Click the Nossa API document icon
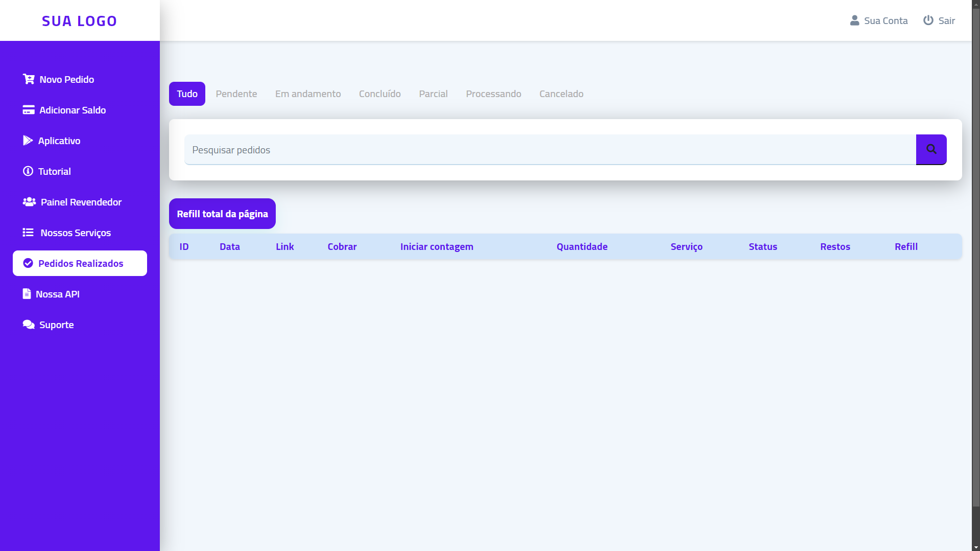Screen dimensions: 980x551 27,293
